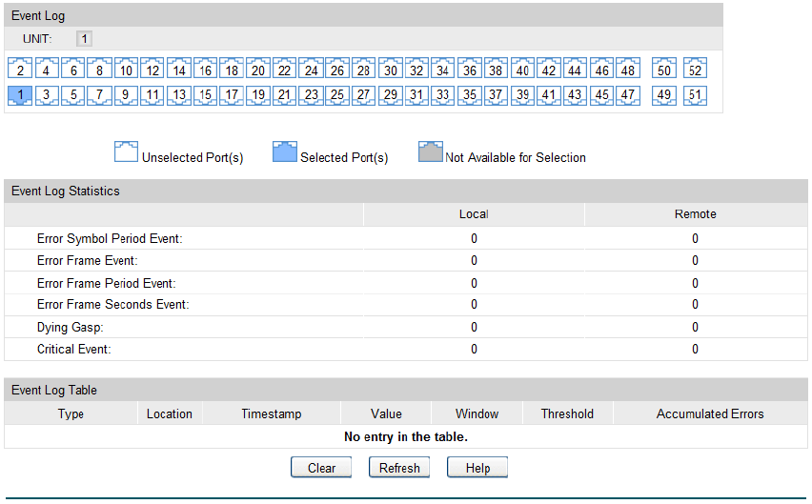The width and height of the screenshot is (812, 504).
Task: Click port 19 in bottom row
Action: (257, 94)
